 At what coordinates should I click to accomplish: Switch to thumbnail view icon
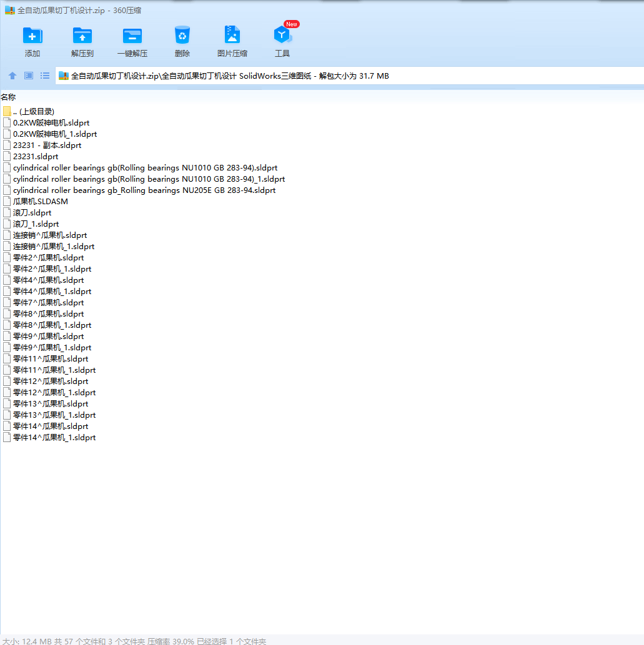pyautogui.click(x=28, y=76)
